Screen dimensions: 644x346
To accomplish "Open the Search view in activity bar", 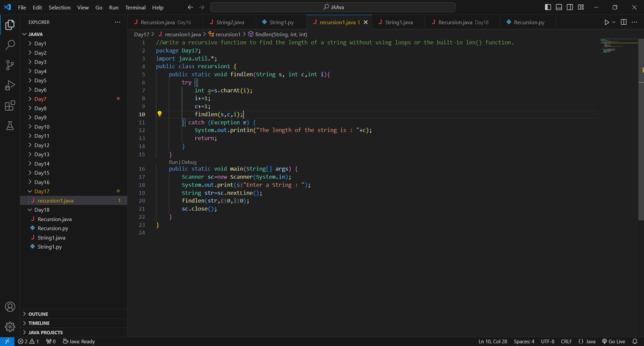I will [x=10, y=45].
